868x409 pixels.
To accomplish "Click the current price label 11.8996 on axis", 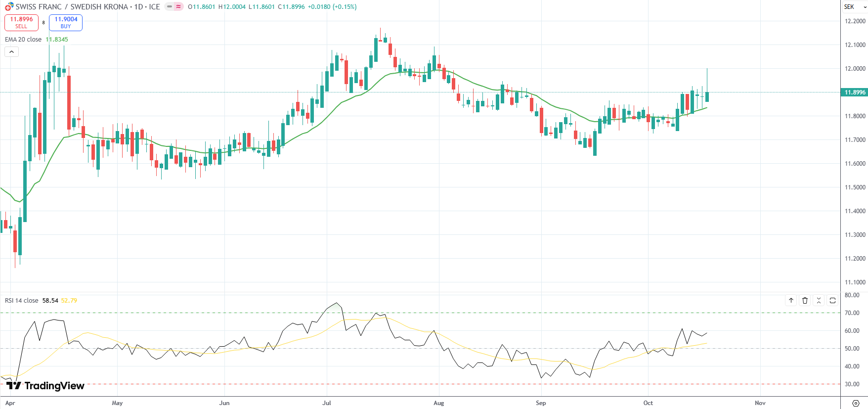I will (x=855, y=92).
